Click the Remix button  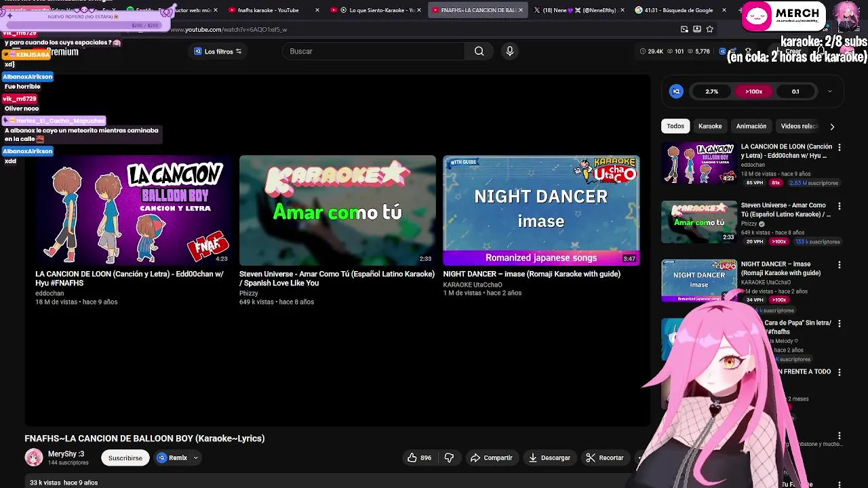[172, 457]
